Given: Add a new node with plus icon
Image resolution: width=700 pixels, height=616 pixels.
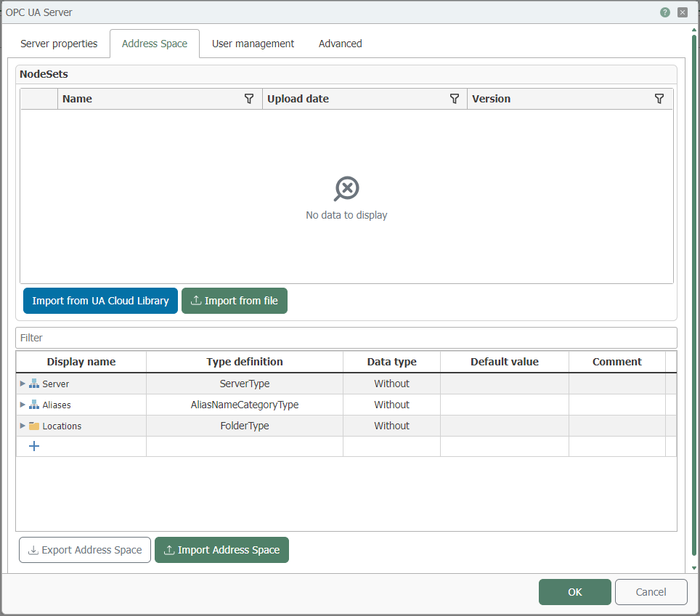Looking at the screenshot, I should point(34,446).
